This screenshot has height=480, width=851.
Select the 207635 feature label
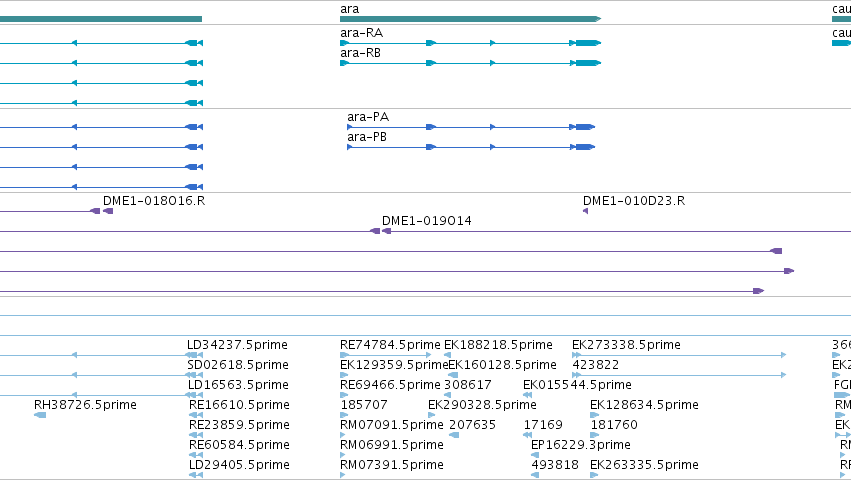point(472,425)
